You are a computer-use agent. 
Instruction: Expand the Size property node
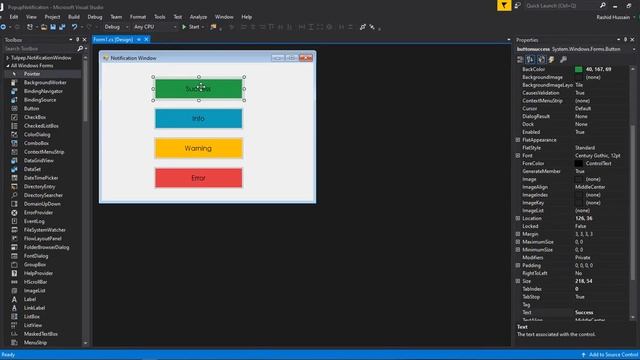tap(518, 281)
